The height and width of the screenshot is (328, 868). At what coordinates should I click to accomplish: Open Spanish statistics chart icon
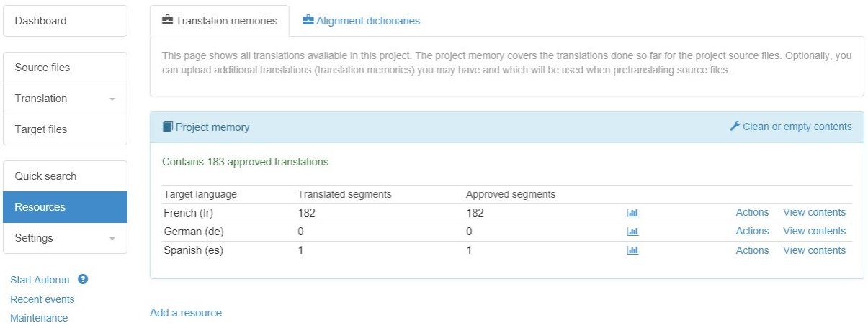tap(632, 250)
